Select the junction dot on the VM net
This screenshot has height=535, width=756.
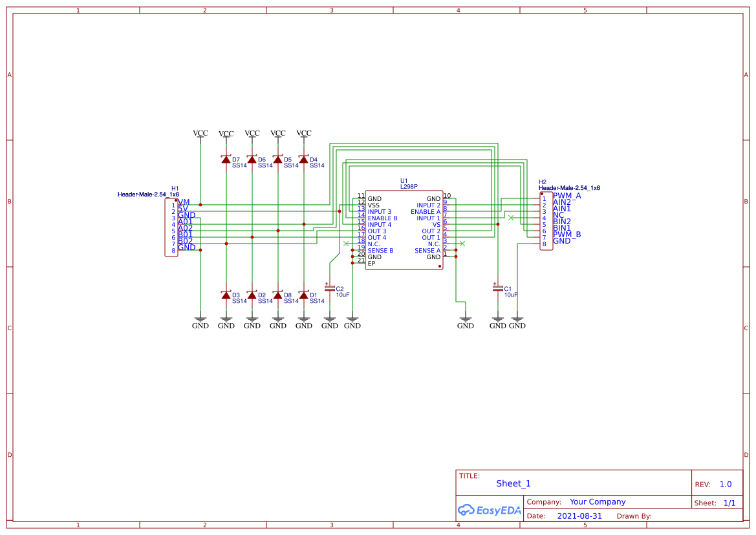pos(200,205)
